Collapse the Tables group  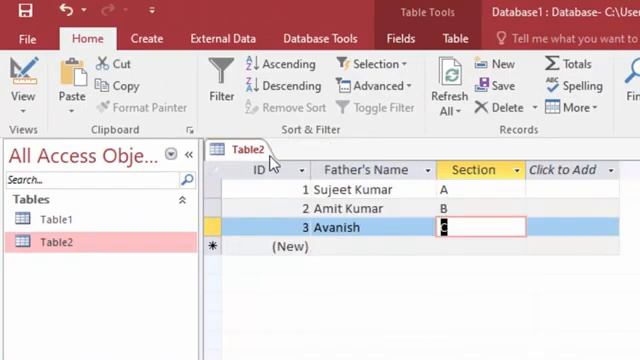point(182,200)
